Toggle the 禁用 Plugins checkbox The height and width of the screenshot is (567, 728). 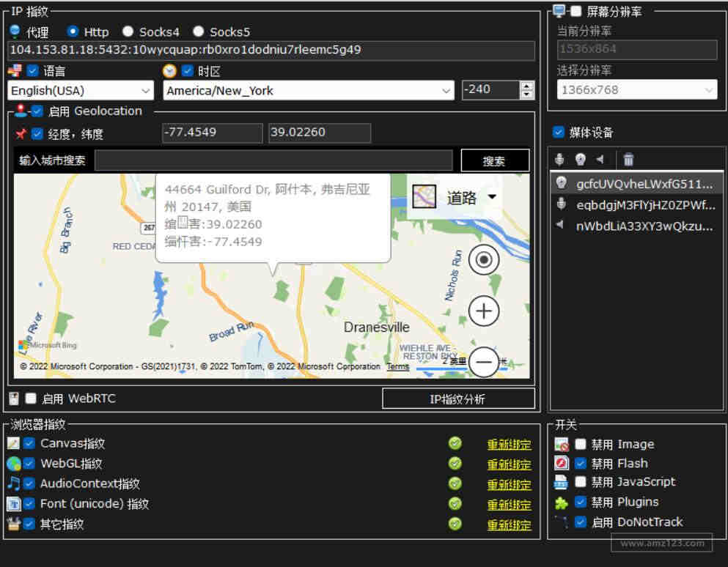[x=581, y=502]
